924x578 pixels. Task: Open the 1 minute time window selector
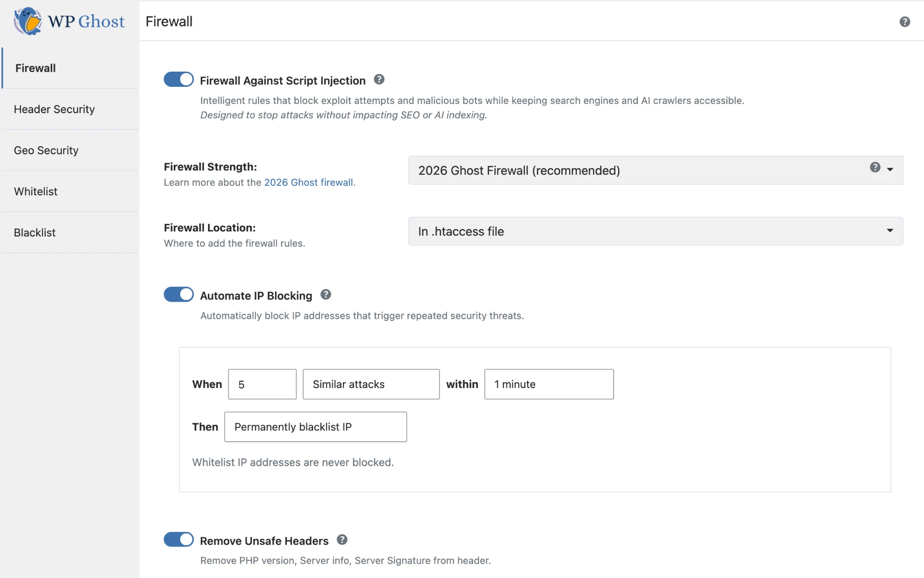[x=549, y=384]
